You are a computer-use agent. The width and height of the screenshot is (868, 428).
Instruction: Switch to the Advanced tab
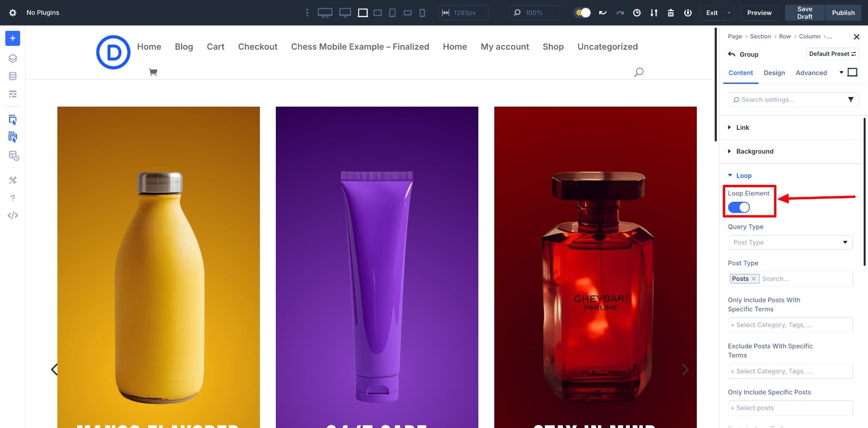pyautogui.click(x=811, y=73)
